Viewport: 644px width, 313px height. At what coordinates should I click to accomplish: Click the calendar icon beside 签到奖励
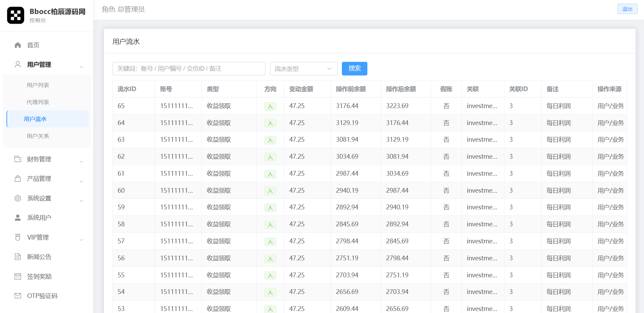(x=18, y=276)
